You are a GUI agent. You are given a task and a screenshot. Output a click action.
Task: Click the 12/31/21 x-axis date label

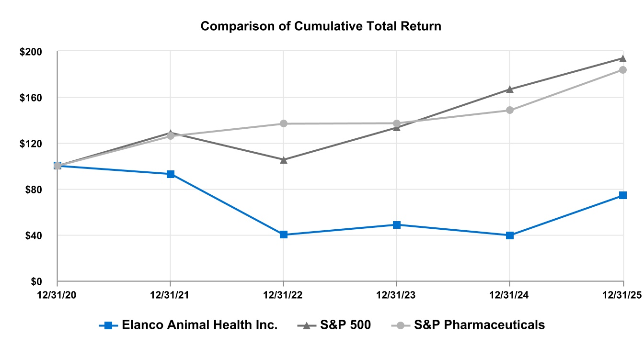[x=171, y=294]
